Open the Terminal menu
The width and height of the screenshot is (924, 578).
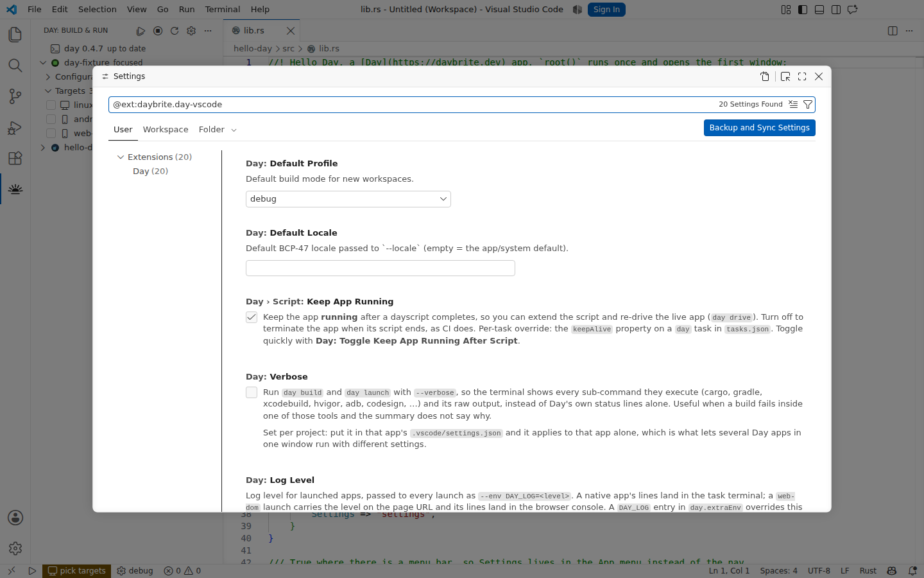(223, 10)
